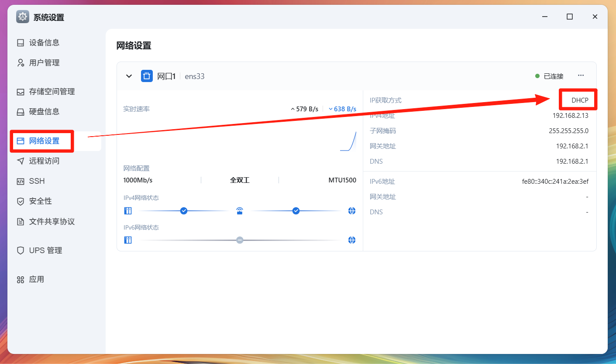The height and width of the screenshot is (364, 616).
Task: Open the three-dot more options menu
Action: click(581, 76)
